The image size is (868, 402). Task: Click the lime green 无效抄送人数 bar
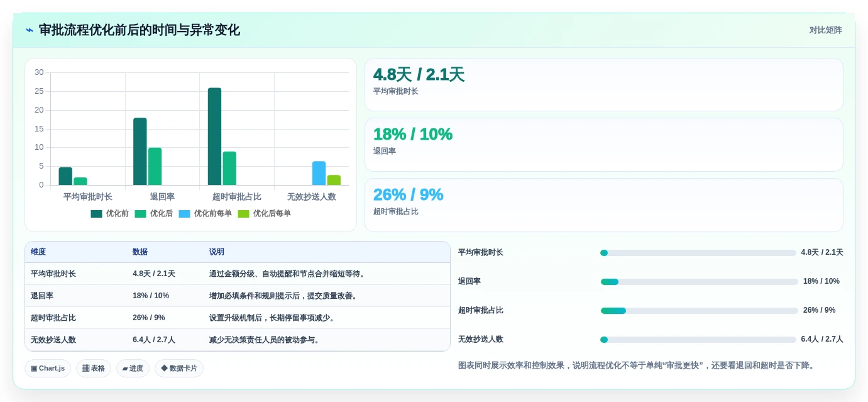point(334,181)
